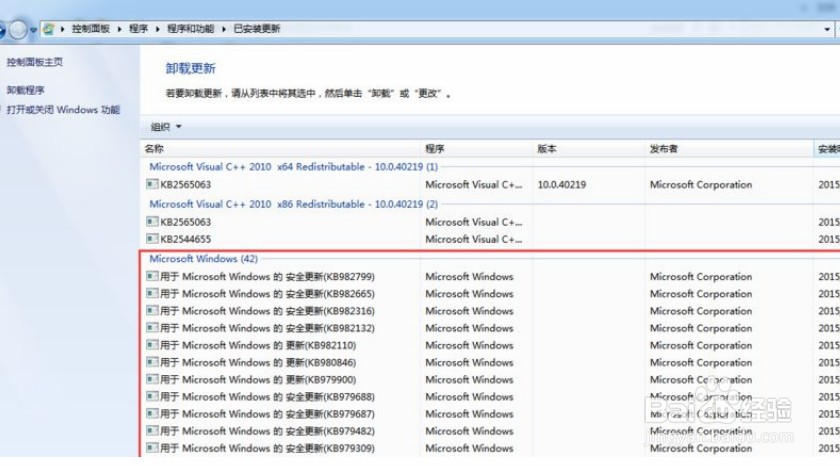Sort by 程序 column header

click(x=477, y=149)
